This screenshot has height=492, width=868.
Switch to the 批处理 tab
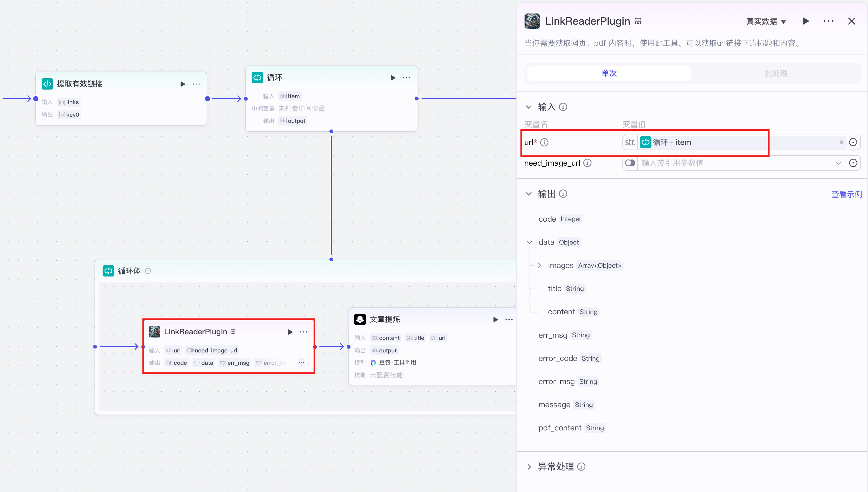coord(775,73)
